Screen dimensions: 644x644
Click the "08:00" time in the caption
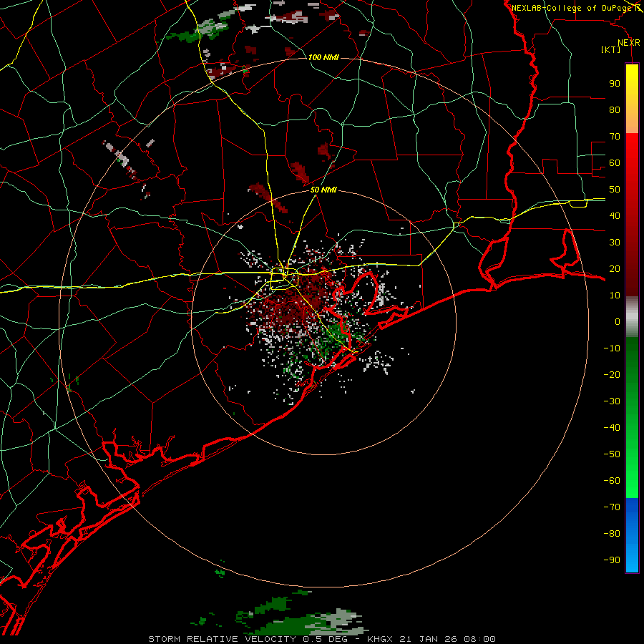tap(479, 639)
